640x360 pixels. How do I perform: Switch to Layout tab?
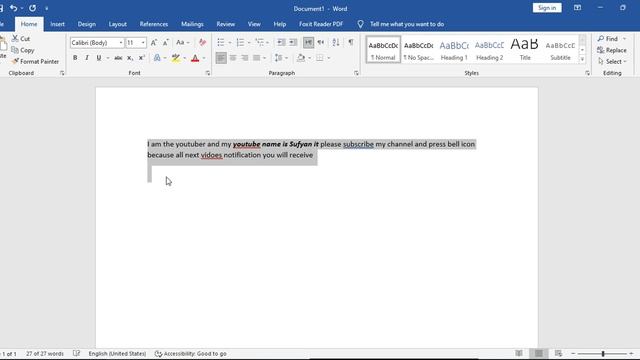tap(118, 24)
